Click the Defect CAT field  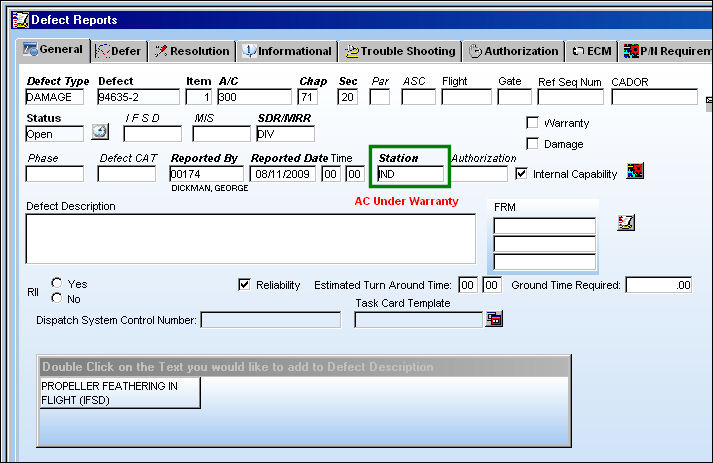(x=126, y=174)
